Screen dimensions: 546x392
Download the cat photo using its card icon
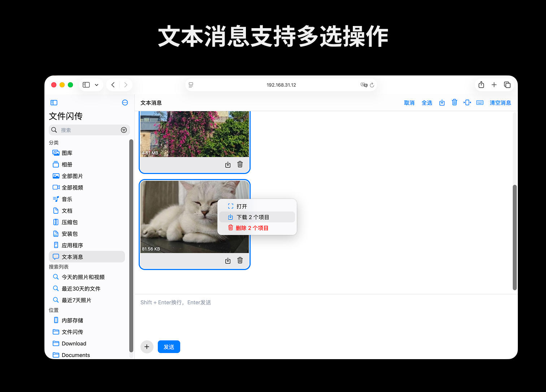tap(228, 261)
